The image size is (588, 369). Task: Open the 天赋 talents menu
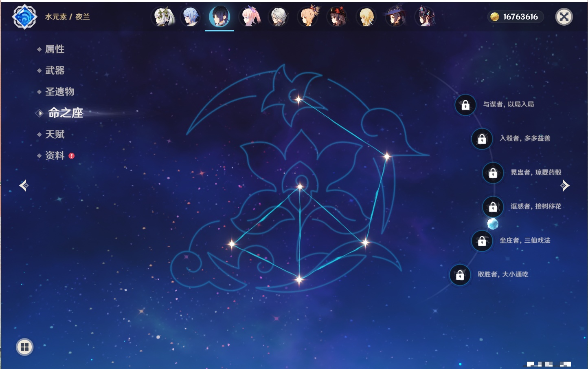pyautogui.click(x=55, y=134)
